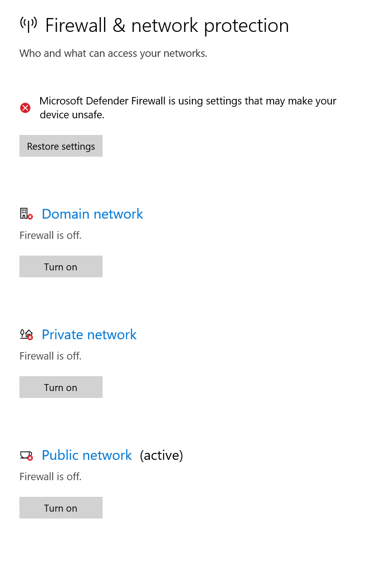Turn on the Private network firewall

point(61,387)
